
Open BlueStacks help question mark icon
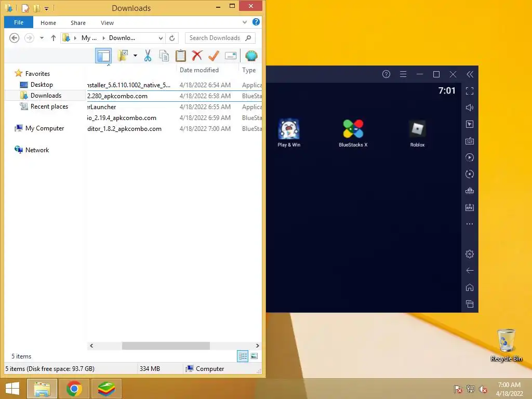click(x=386, y=74)
